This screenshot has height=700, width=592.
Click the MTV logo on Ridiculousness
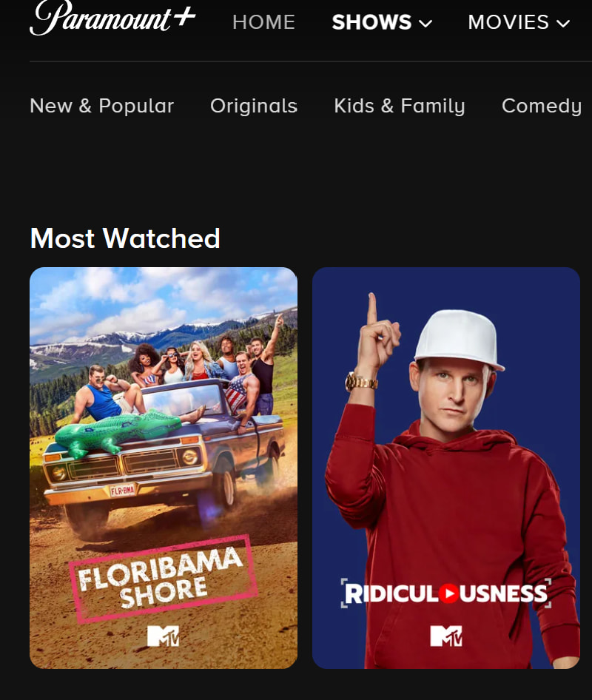click(x=446, y=636)
